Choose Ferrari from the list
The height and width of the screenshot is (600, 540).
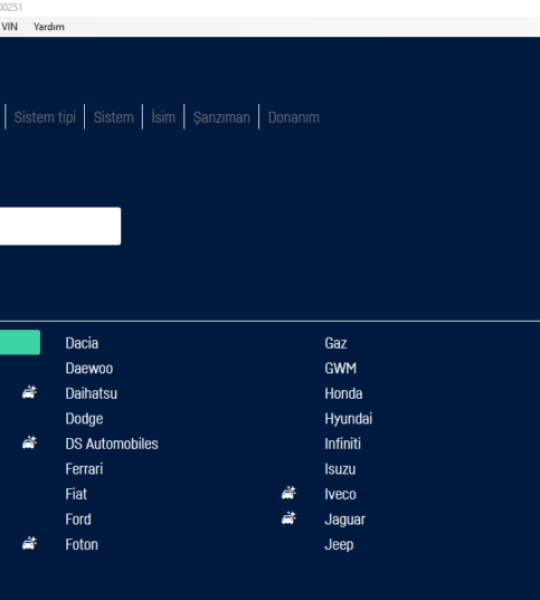pos(84,469)
